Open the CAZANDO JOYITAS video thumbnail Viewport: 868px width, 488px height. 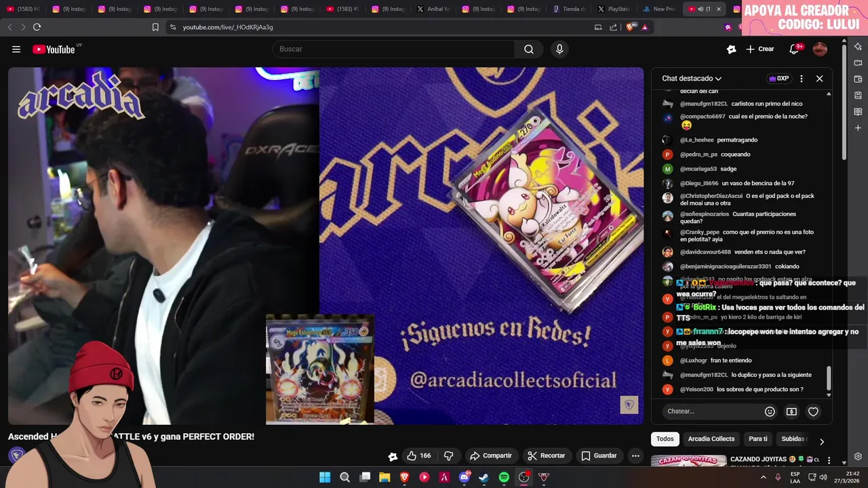tap(688, 462)
